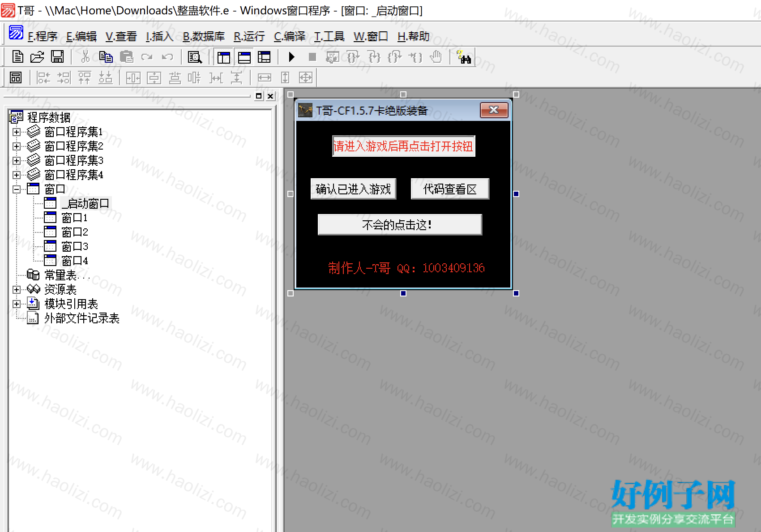The height and width of the screenshot is (532, 761).
Task: Click the window preview icon on second toolbar
Action: (x=16, y=77)
